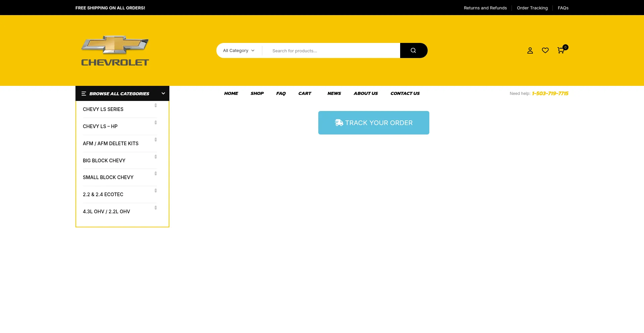This screenshot has width=644, height=333.
Task: Open the Contact Us menu item
Action: point(405,94)
